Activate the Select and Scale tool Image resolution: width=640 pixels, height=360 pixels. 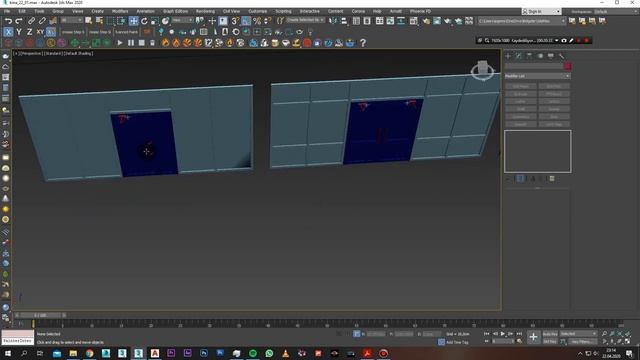[155, 20]
